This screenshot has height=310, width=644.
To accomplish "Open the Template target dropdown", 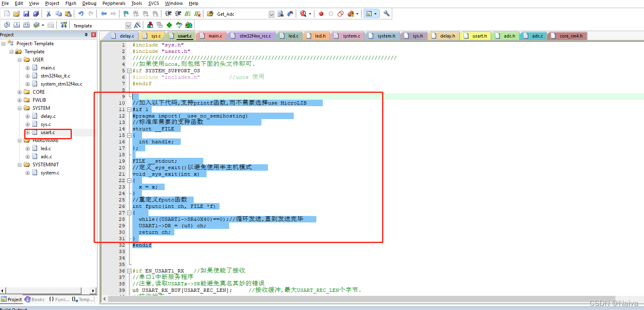I will 128,25.
